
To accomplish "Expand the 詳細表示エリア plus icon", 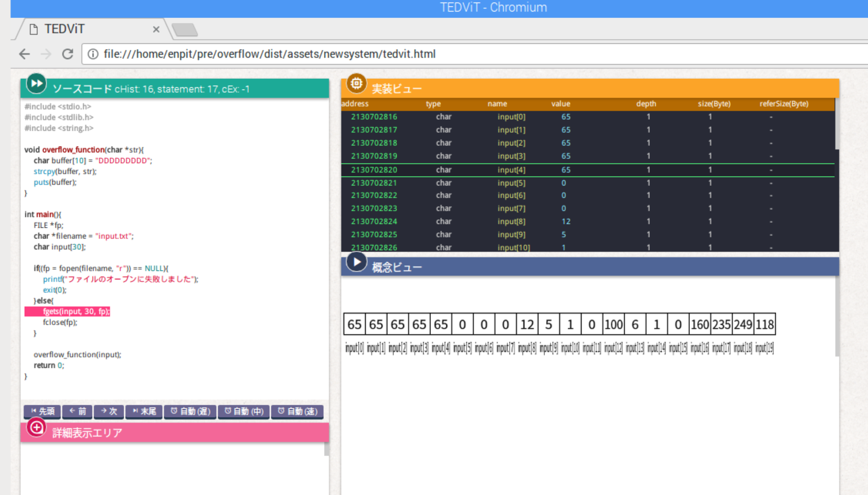I will click(36, 428).
